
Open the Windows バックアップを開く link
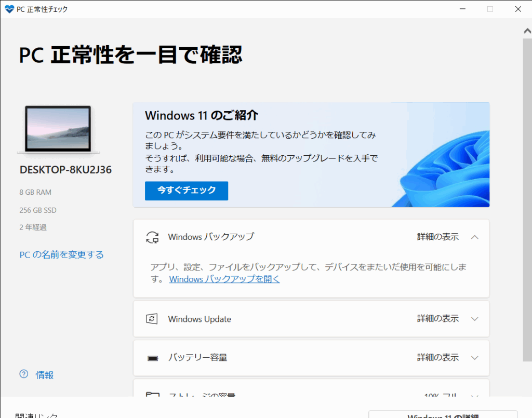pyautogui.click(x=224, y=279)
